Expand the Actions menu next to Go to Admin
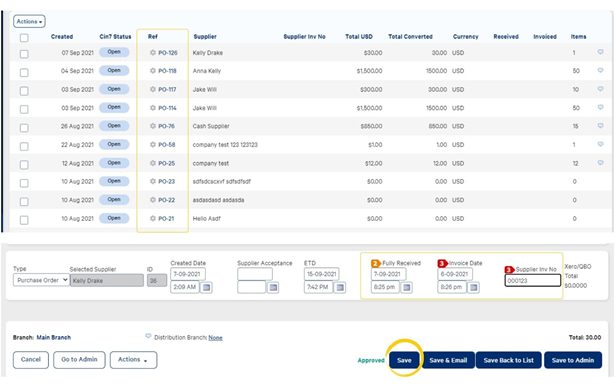Image resolution: width=615 pixels, height=389 pixels. click(x=133, y=360)
